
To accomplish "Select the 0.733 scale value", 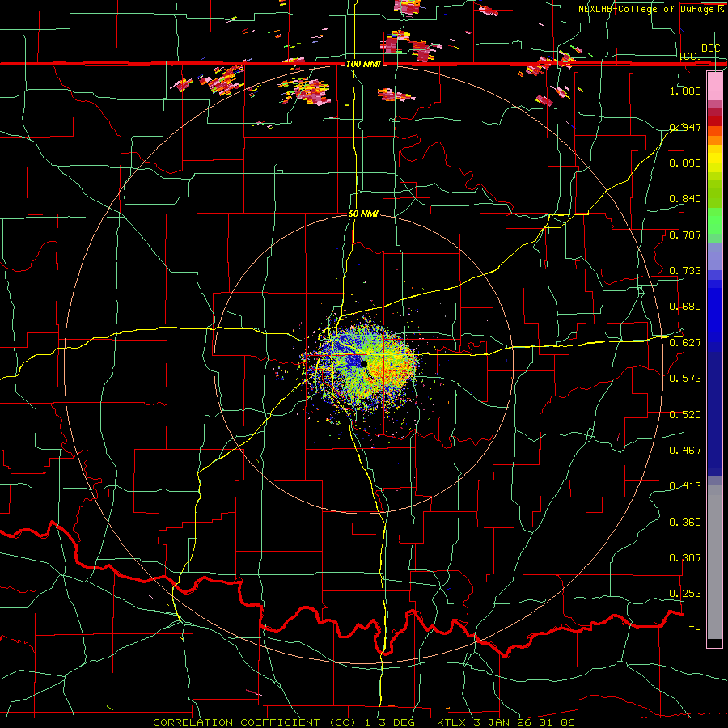I will [x=685, y=270].
